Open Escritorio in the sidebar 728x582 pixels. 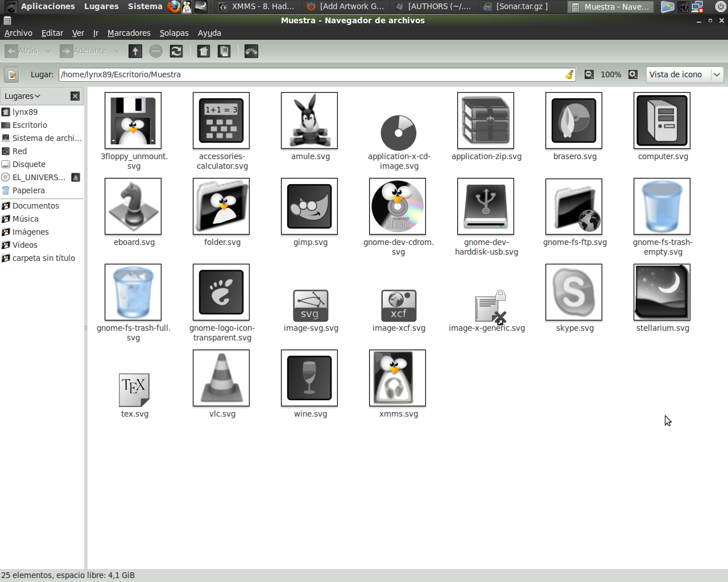[42, 125]
